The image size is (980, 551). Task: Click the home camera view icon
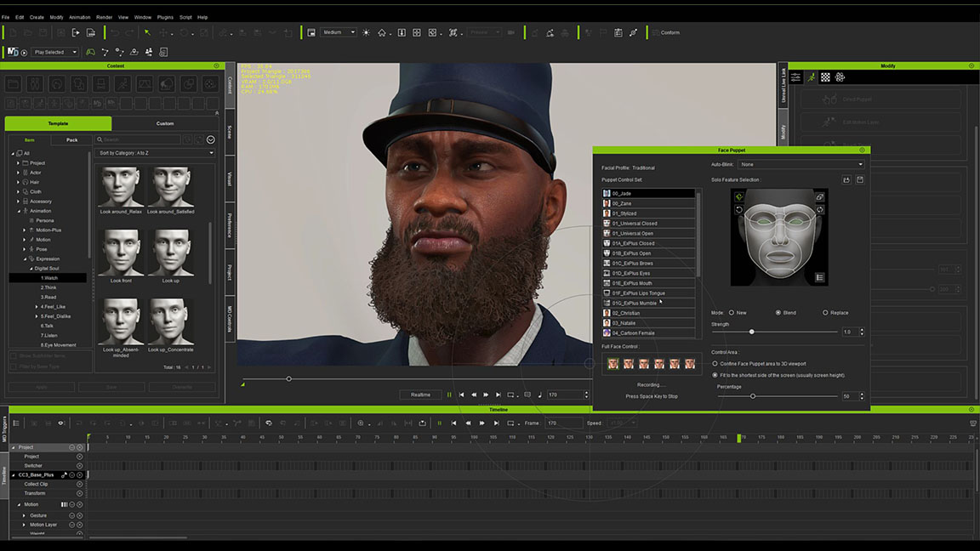coord(382,32)
